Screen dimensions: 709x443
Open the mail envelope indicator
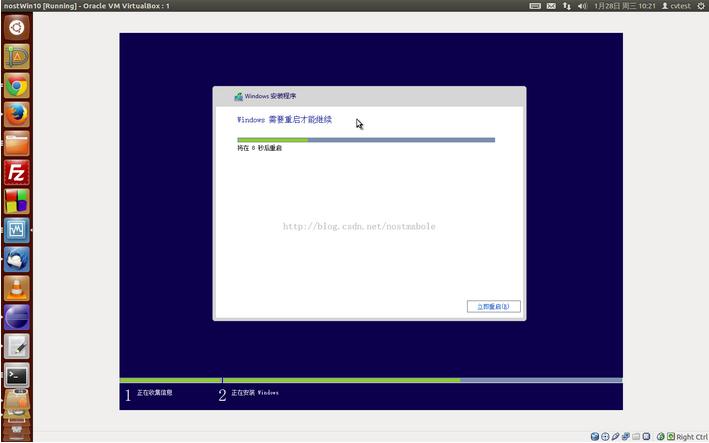pos(551,6)
